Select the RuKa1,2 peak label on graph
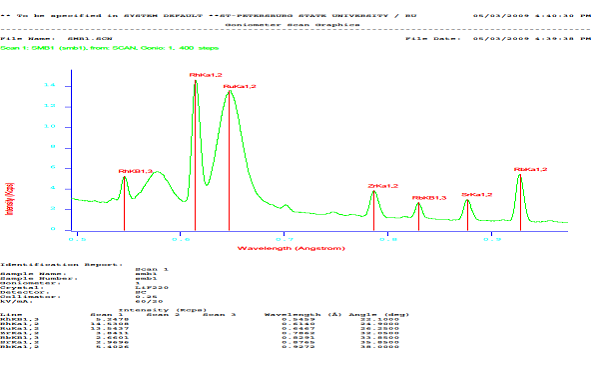 240,87
